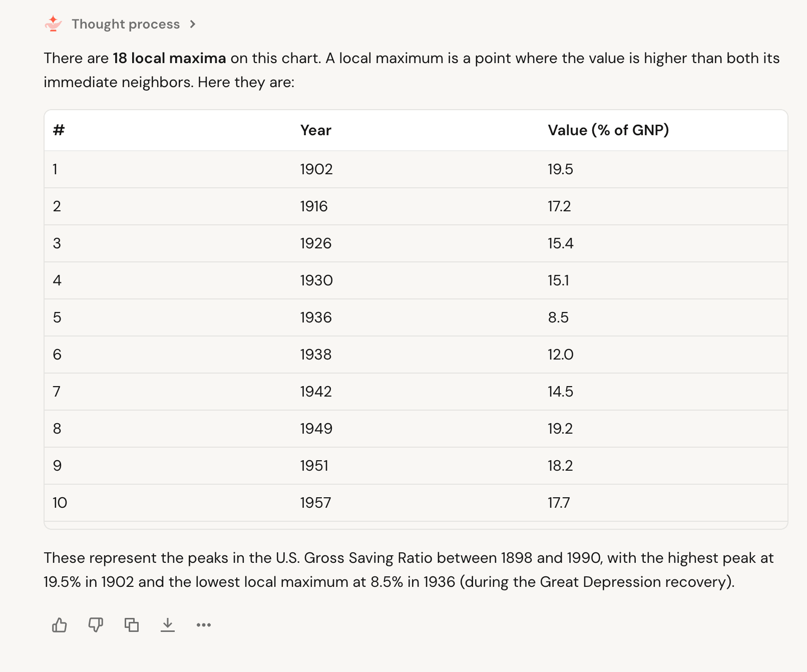Copy the response with the copy icon
Viewport: 807px width, 672px height.
tap(132, 625)
